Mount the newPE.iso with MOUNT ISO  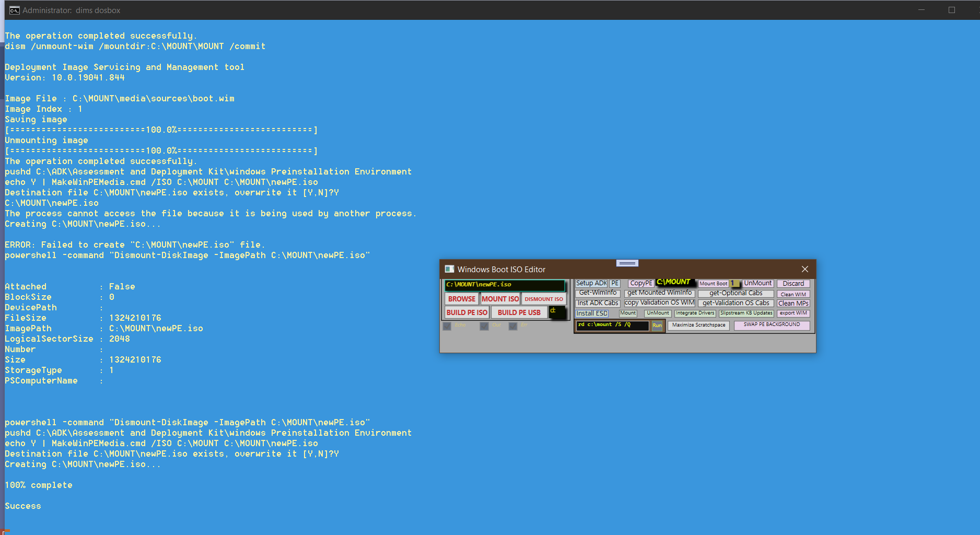coord(500,299)
